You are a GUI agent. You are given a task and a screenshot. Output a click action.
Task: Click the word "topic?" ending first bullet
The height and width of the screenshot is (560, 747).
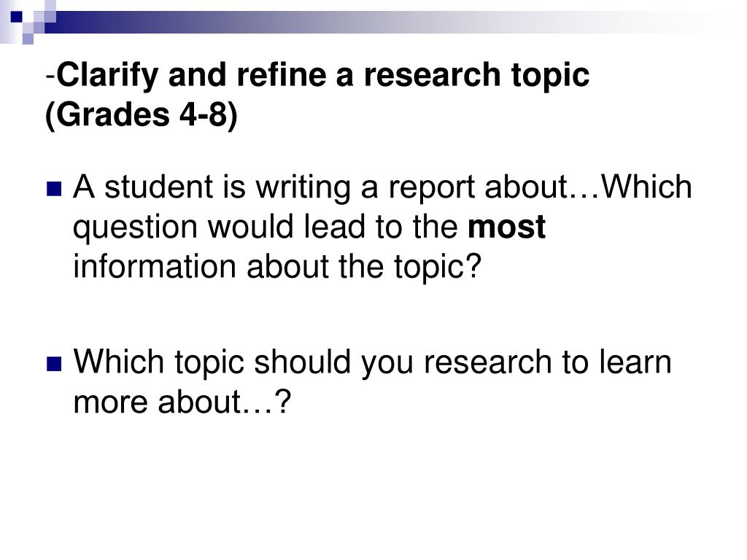coord(438,267)
